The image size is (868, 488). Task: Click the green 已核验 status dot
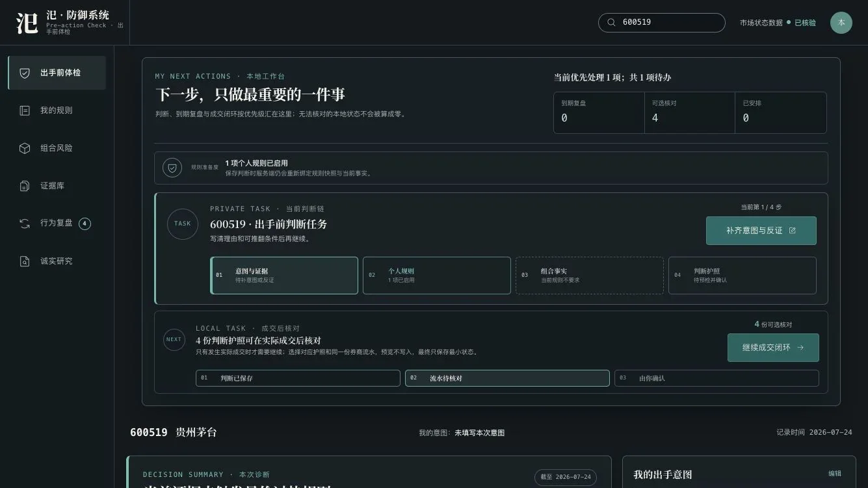click(789, 22)
